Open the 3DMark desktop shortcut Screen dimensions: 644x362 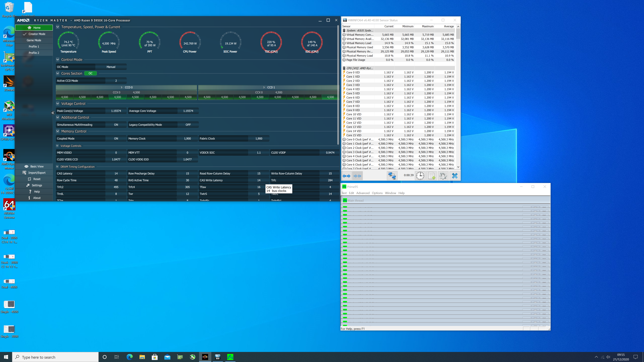pyautogui.click(x=9, y=84)
